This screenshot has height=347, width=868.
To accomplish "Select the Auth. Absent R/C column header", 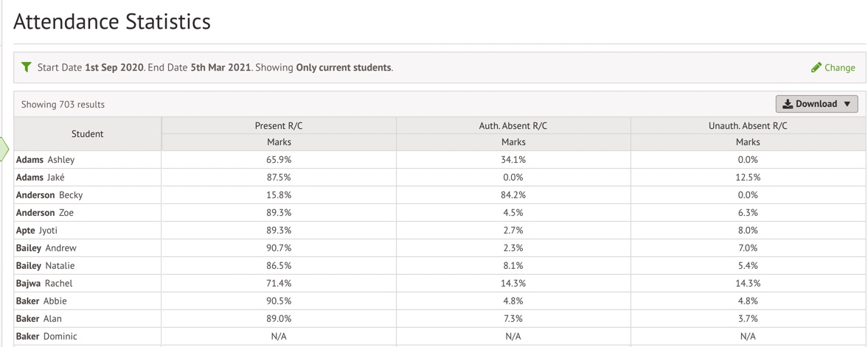I will [513, 126].
